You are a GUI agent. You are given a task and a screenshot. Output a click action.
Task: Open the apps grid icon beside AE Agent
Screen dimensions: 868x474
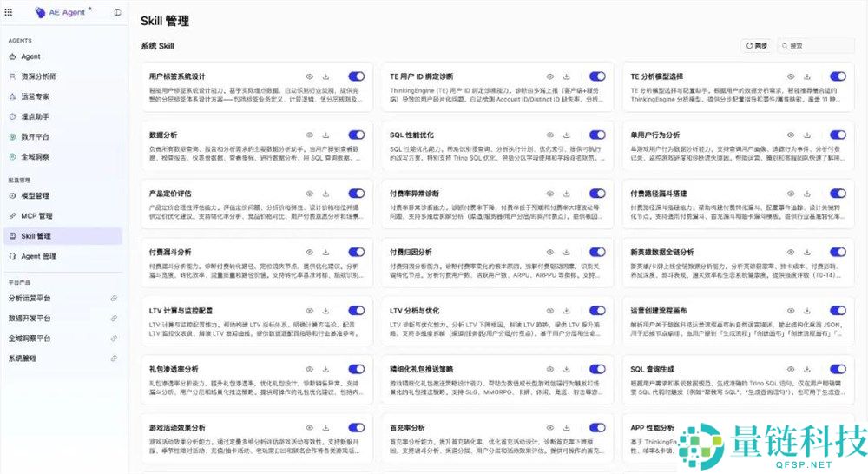pyautogui.click(x=9, y=12)
